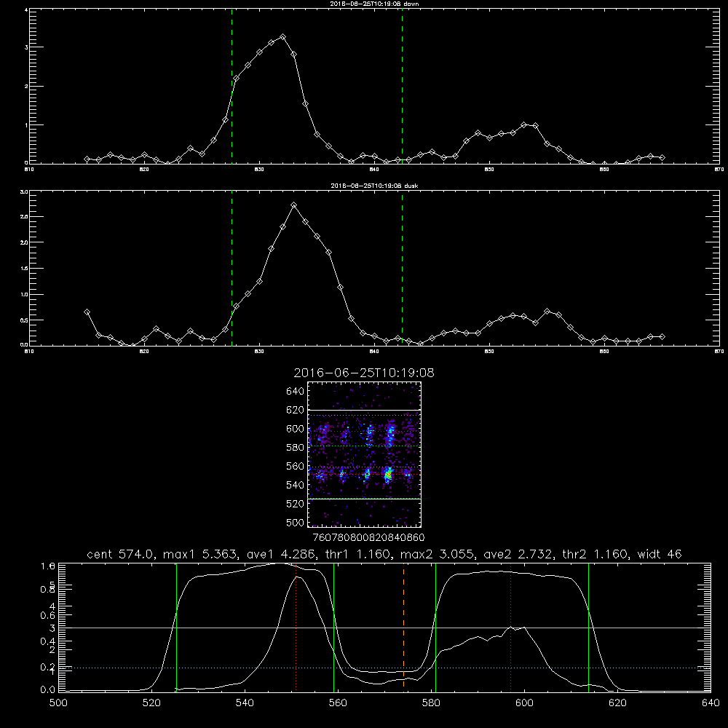Click the '520' label on spectral image y-axis
The image size is (728, 728).
pos(296,503)
